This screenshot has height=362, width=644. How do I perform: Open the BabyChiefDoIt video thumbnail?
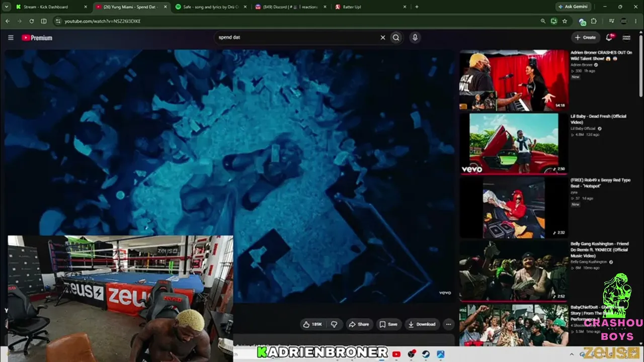pyautogui.click(x=513, y=325)
